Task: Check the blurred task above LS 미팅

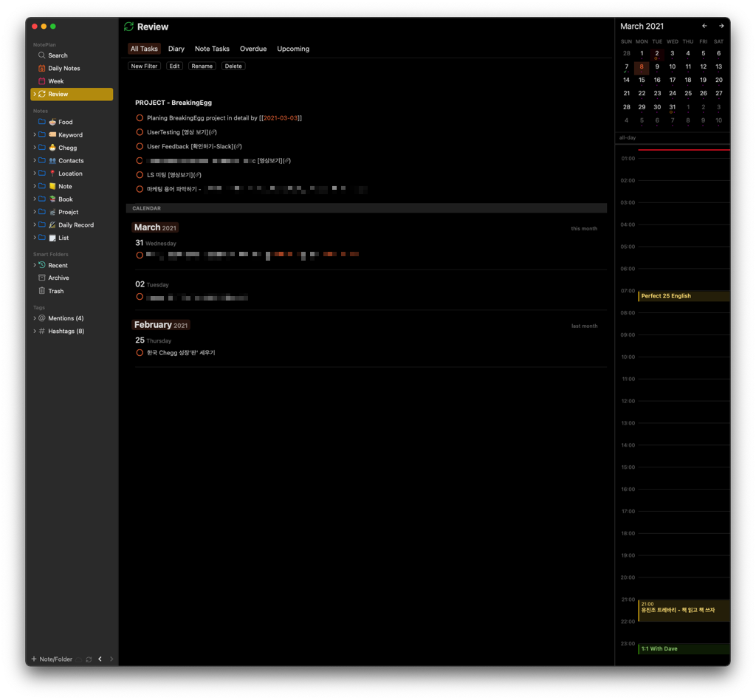Action: 140,160
